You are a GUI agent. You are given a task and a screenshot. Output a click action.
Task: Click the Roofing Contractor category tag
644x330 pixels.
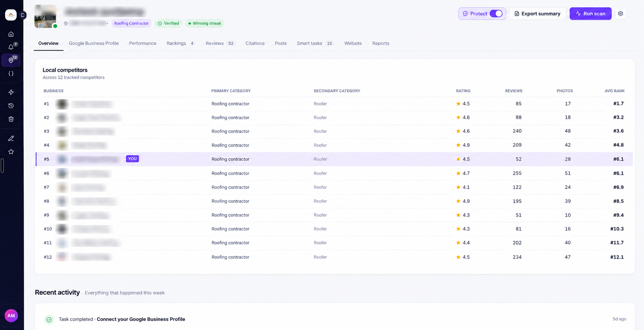click(131, 23)
